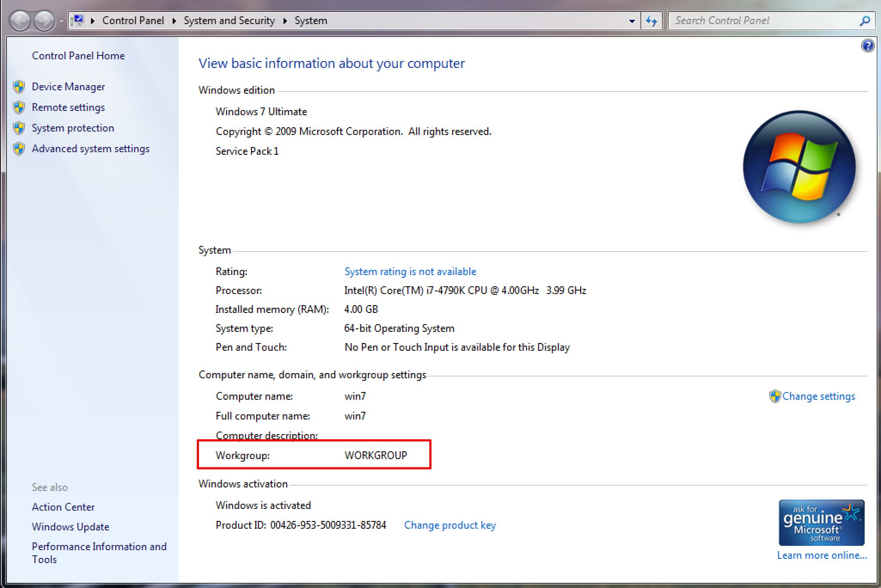Click the Windows 7 logo orb
The height and width of the screenshot is (588, 881).
[x=799, y=167]
